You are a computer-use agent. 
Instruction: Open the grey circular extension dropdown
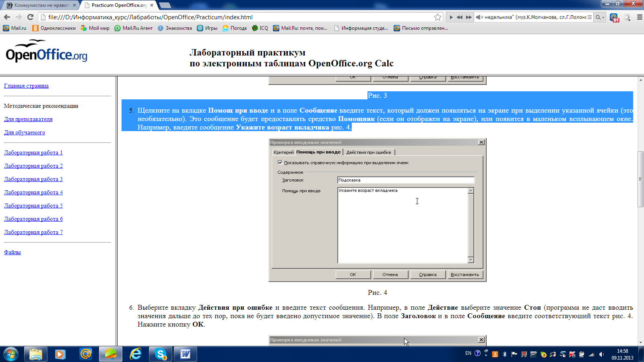coord(627,17)
